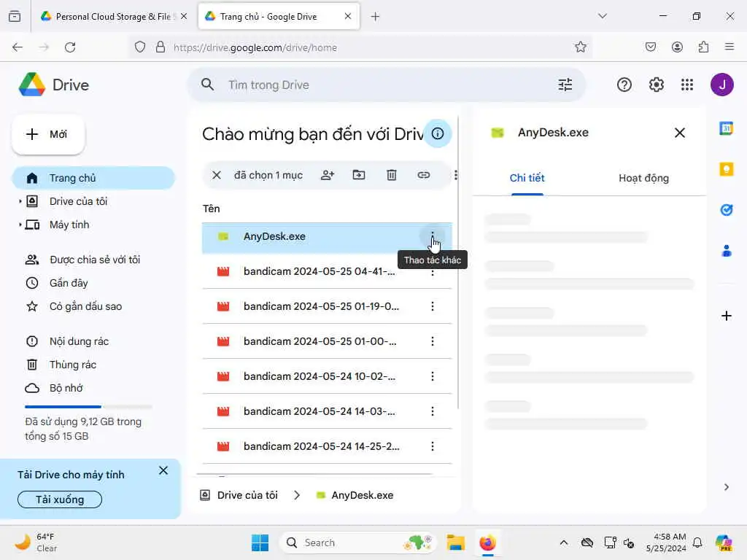Screen dimensions: 747x560
Task: Open more actions in selection toolbar
Action: 456,175
